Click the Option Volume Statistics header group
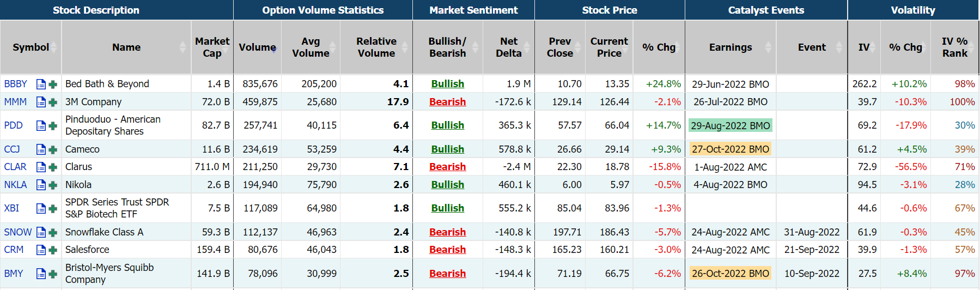Image resolution: width=980 pixels, height=290 pixels. click(x=322, y=10)
